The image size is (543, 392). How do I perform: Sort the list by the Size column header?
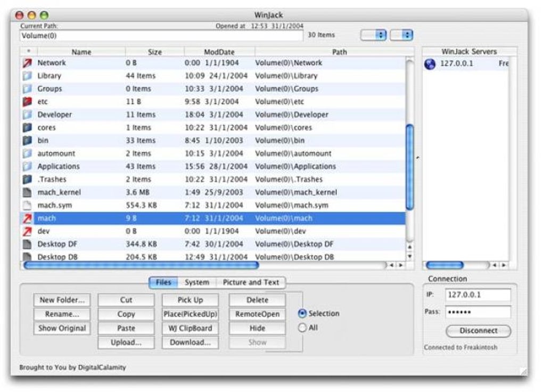(x=155, y=52)
